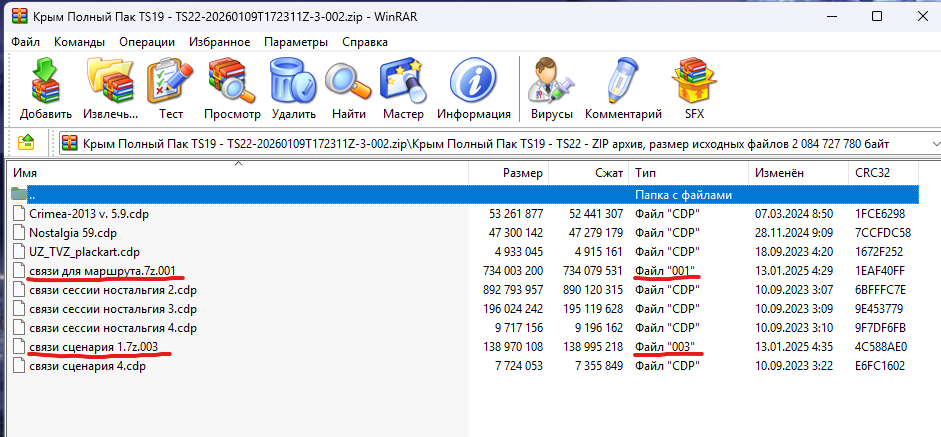Open the Файл menu
Image resolution: width=941 pixels, height=437 pixels.
25,42
